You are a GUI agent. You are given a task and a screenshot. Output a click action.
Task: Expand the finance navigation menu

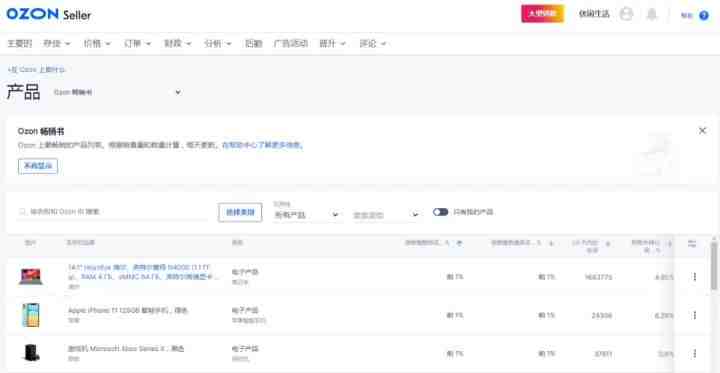tap(178, 44)
